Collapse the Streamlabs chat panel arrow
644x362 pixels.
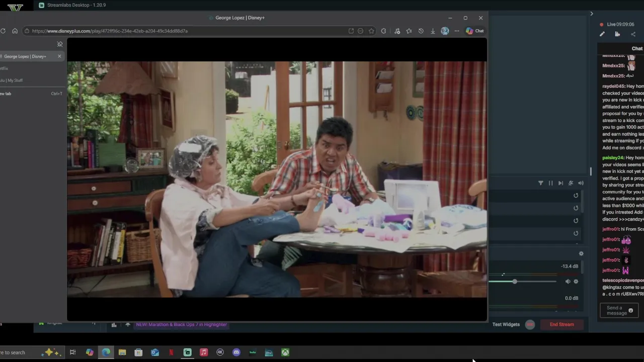592,14
